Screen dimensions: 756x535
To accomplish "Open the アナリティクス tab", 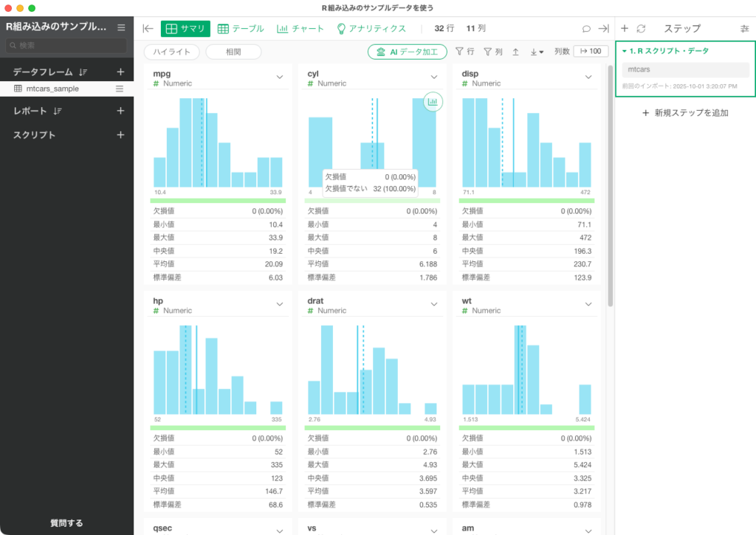I will [371, 29].
